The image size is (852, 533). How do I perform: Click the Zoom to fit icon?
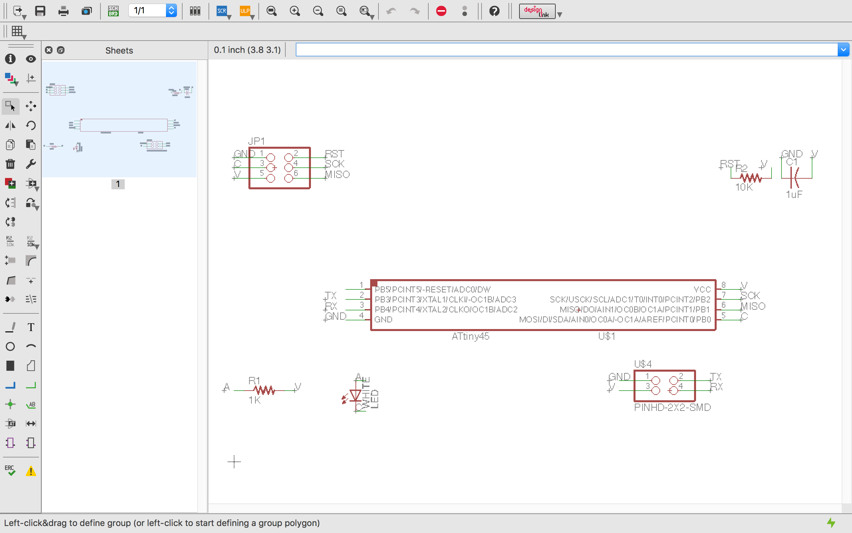[272, 11]
